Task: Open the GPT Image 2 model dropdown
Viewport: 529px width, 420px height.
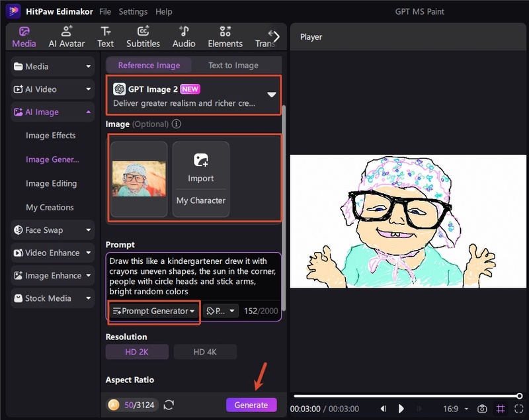Action: point(193,95)
